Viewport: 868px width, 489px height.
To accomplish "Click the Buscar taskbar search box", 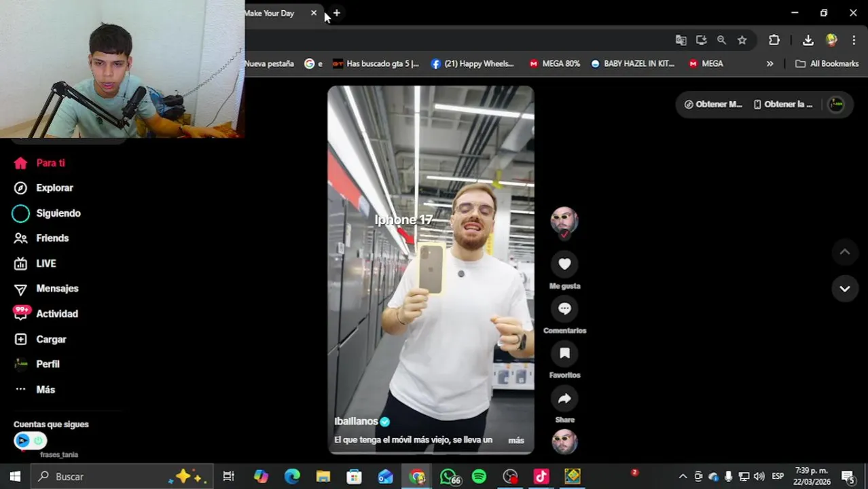I will (122, 476).
